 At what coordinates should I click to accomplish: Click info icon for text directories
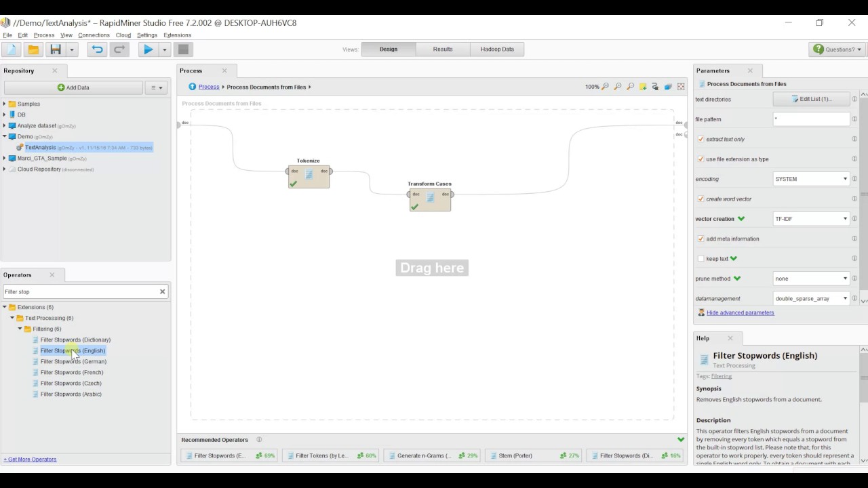tap(854, 99)
